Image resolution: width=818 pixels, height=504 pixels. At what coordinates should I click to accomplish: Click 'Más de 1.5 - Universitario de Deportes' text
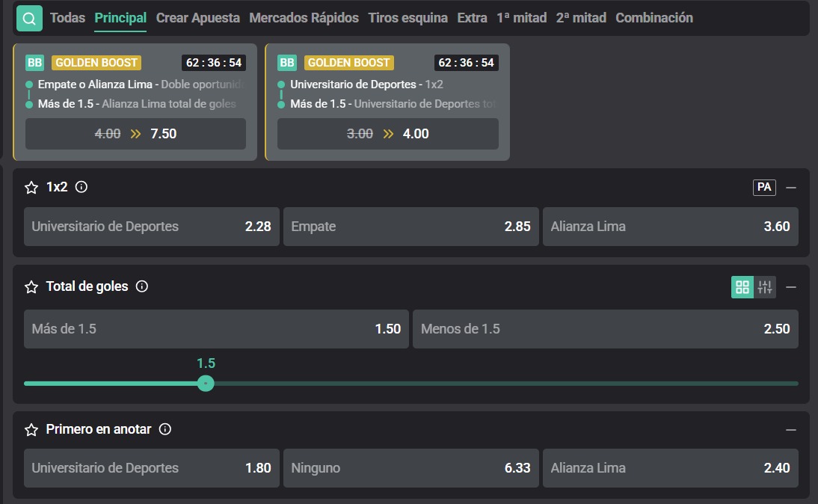[x=391, y=104]
